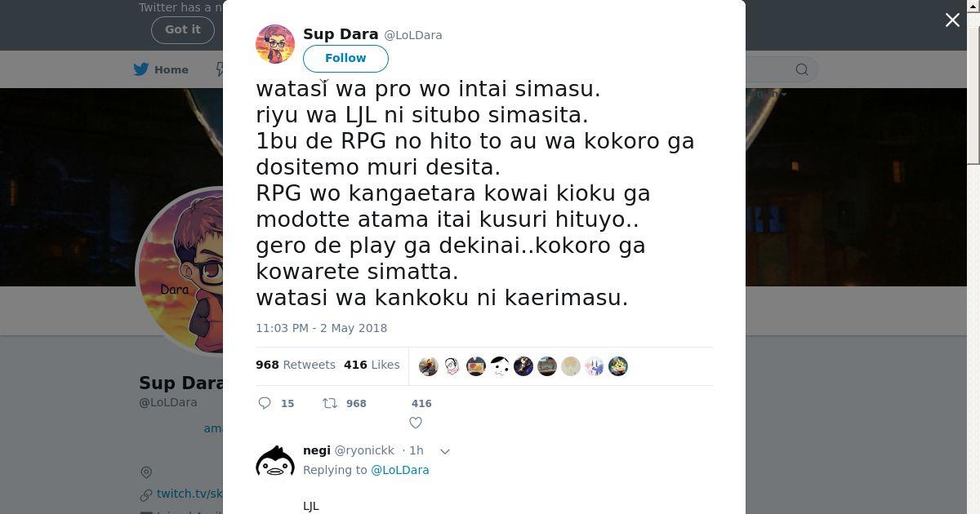980x514 pixels.
Task: View the 416 Likes list
Action: [372, 365]
